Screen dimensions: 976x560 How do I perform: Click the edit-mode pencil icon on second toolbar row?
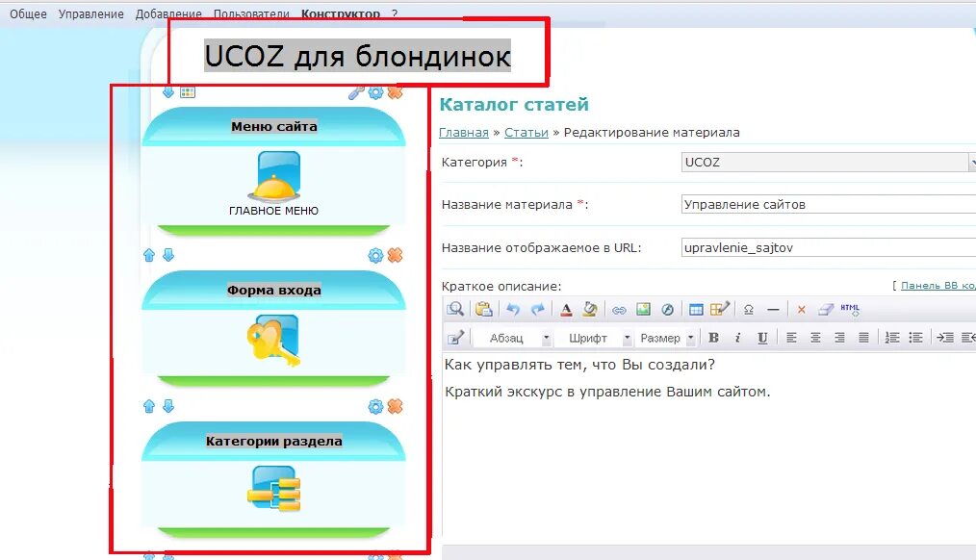[x=455, y=337]
